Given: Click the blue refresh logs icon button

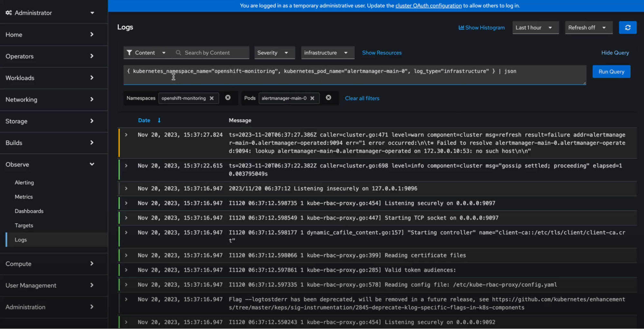Looking at the screenshot, I should click(627, 28).
